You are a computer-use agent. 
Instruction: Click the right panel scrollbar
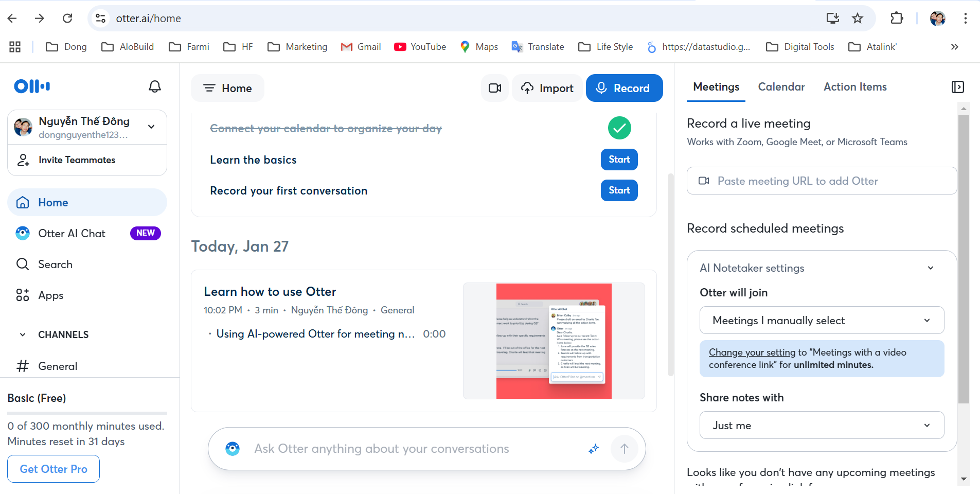pyautogui.click(x=964, y=259)
